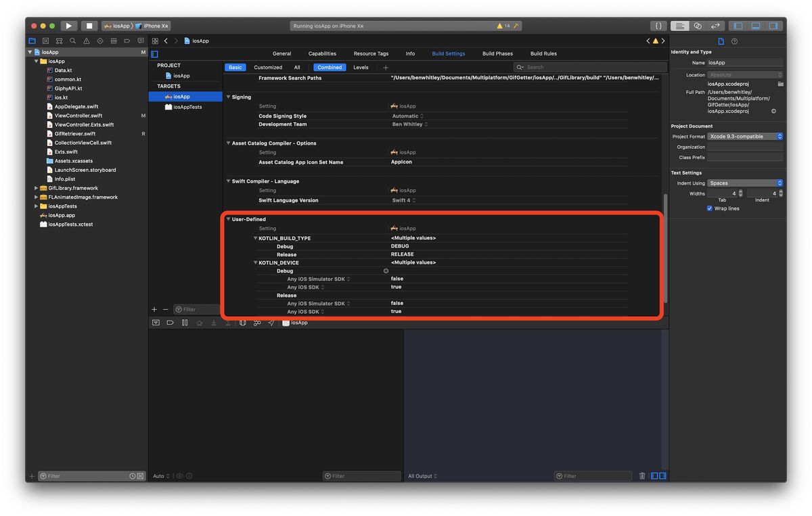Image resolution: width=812 pixels, height=516 pixels.
Task: Jump to the previous issue arrow
Action: click(x=648, y=41)
